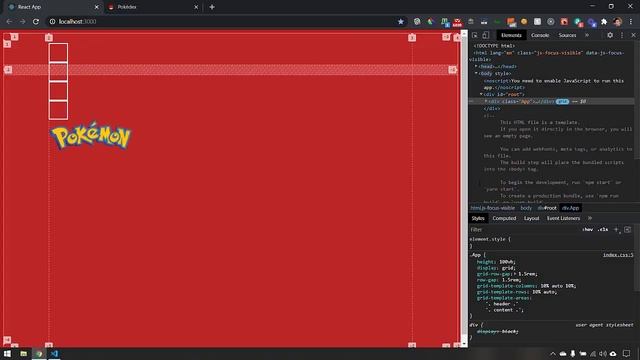Open the Extensions puzzle-piece menu
The image size is (640, 360).
(x=604, y=22)
